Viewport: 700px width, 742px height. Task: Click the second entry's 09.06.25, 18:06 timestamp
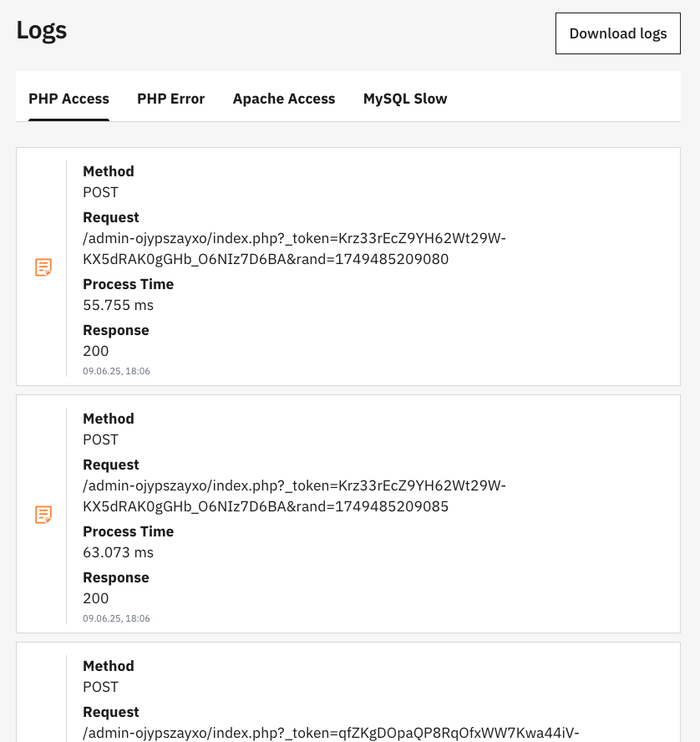(116, 618)
